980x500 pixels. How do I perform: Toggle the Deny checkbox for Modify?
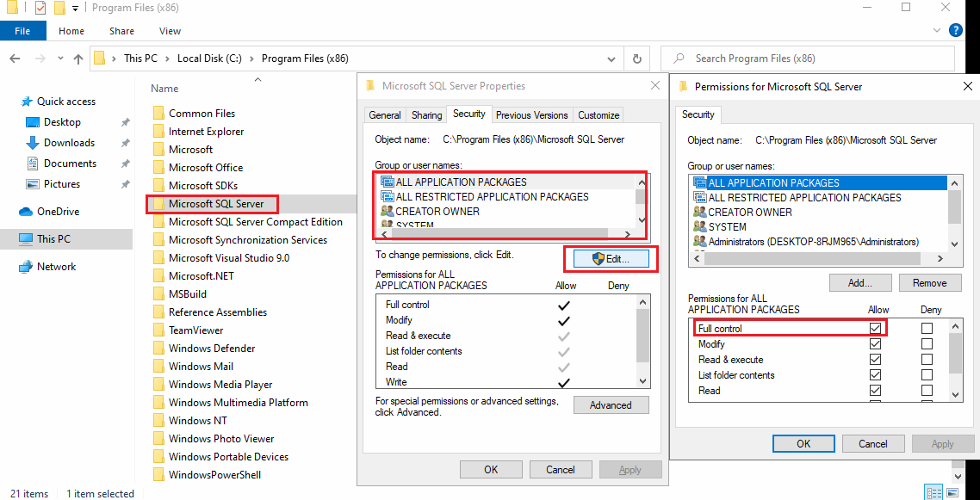(x=927, y=344)
